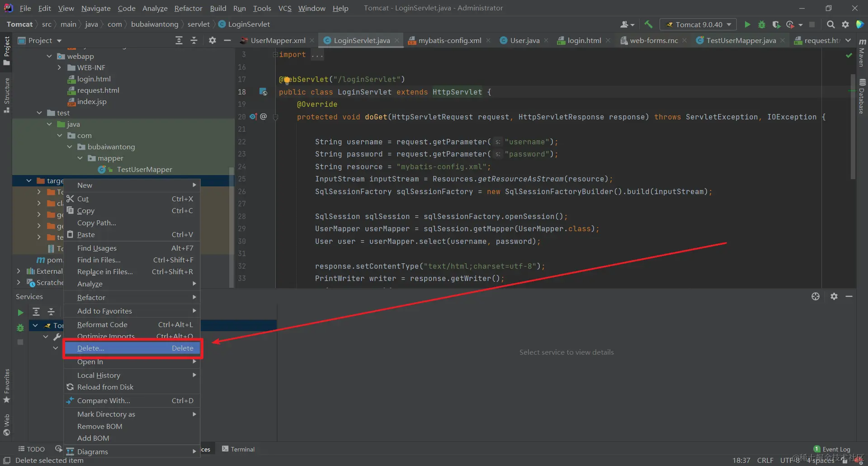Debug service with green bug icon in Services
This screenshot has height=466, width=868.
tap(20, 327)
